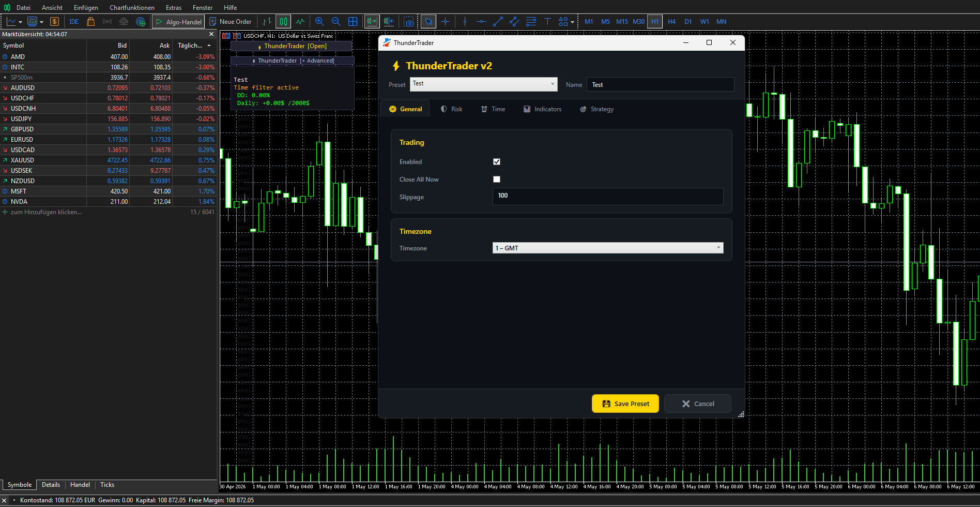This screenshot has height=507, width=980.
Task: Switch to the Indicators tab
Action: 542,109
